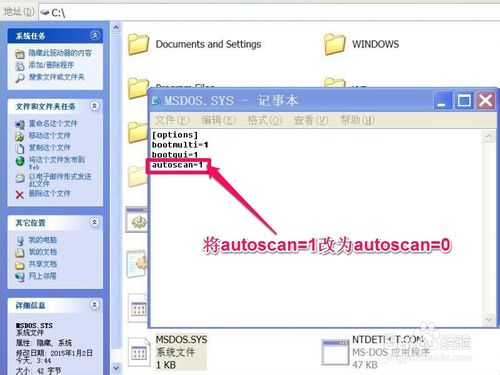Click the red X delete-file icon
Viewport: 500px width, 375px height.
(x=20, y=195)
